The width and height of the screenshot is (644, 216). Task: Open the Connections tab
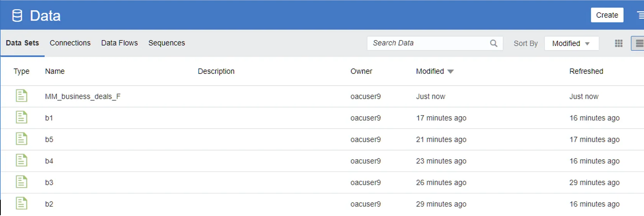[70, 43]
